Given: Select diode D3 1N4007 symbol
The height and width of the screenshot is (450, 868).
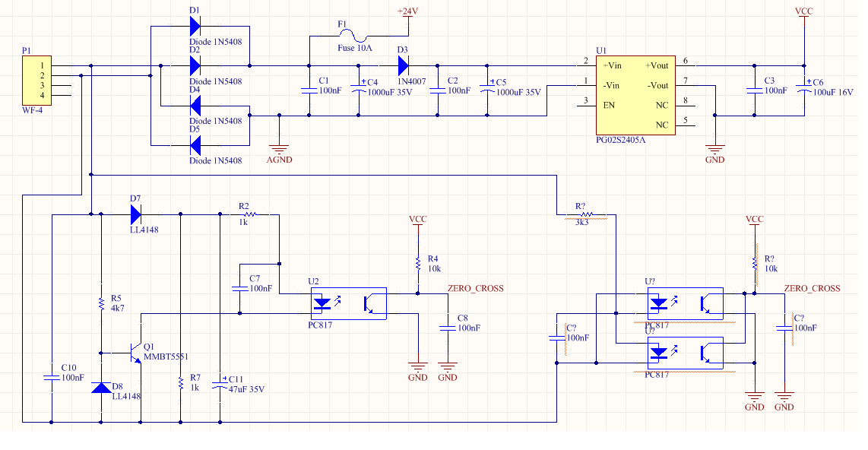Looking at the screenshot, I should click(x=403, y=65).
